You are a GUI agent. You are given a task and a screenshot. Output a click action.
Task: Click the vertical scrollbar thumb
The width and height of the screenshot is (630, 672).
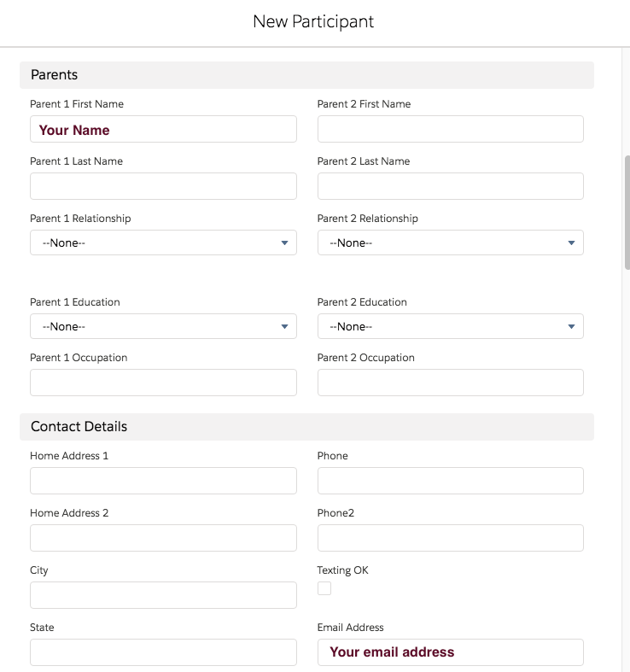pos(627,212)
